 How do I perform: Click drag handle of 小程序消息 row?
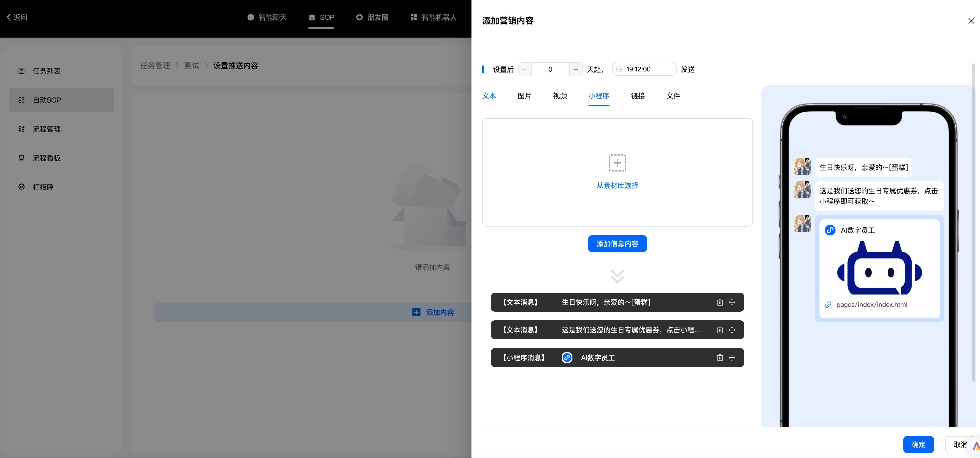pyautogui.click(x=732, y=358)
